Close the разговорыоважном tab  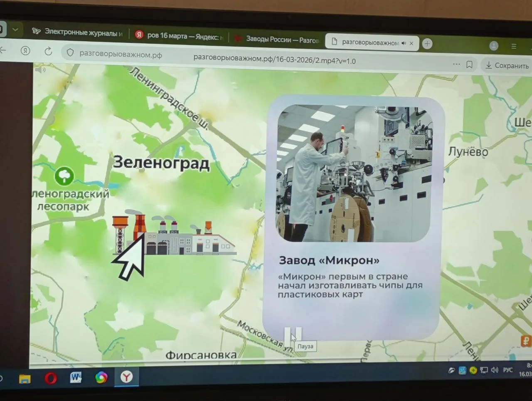[411, 43]
